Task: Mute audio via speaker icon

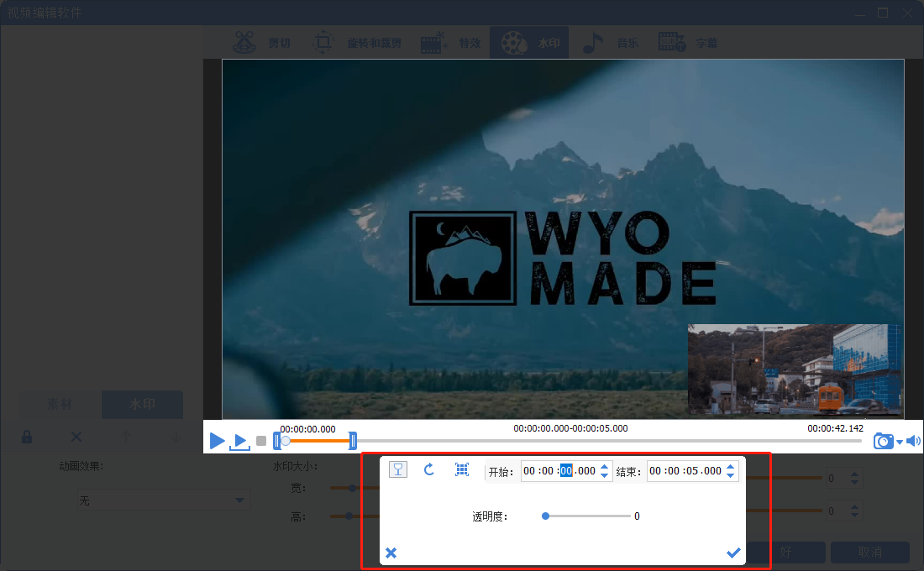Action: pyautogui.click(x=913, y=441)
